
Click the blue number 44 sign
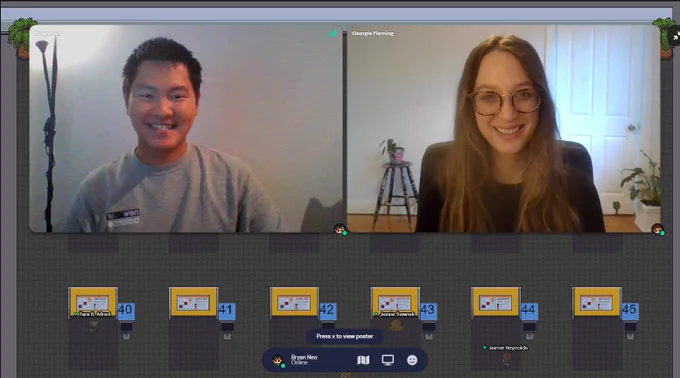[529, 310]
